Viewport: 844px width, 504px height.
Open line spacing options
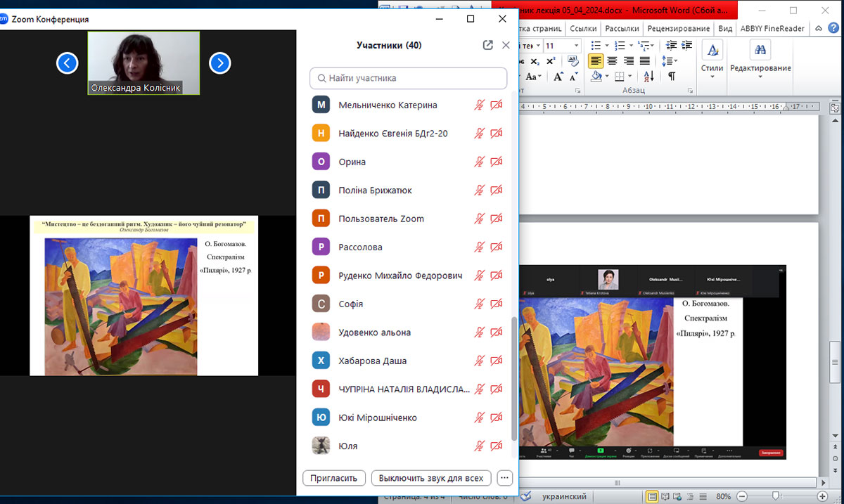(x=670, y=61)
